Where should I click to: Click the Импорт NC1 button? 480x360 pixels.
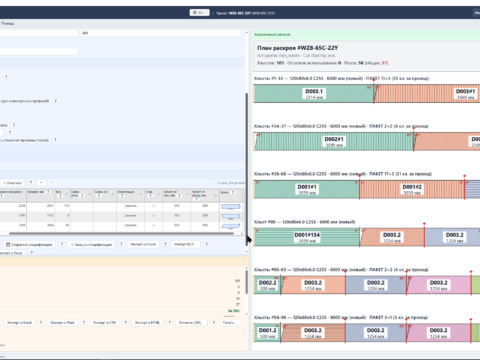click(186, 244)
